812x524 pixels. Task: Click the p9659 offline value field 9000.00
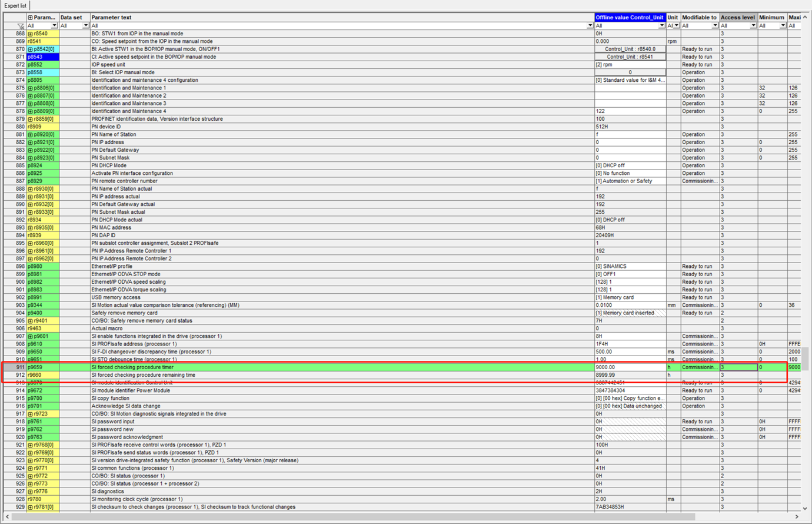click(630, 367)
